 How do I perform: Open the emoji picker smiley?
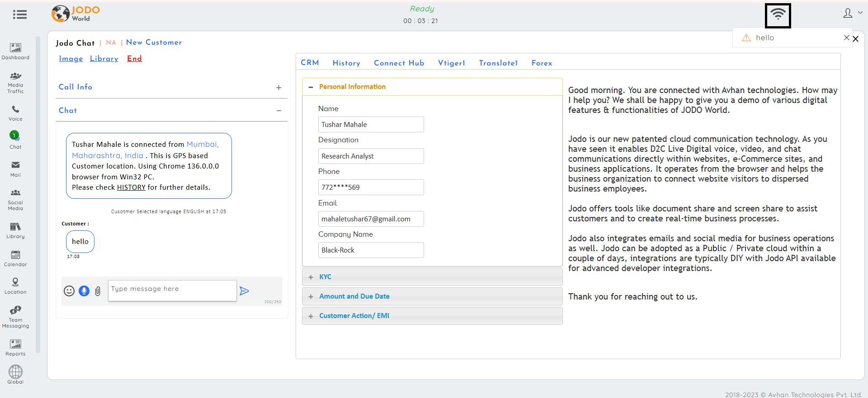[x=69, y=291]
